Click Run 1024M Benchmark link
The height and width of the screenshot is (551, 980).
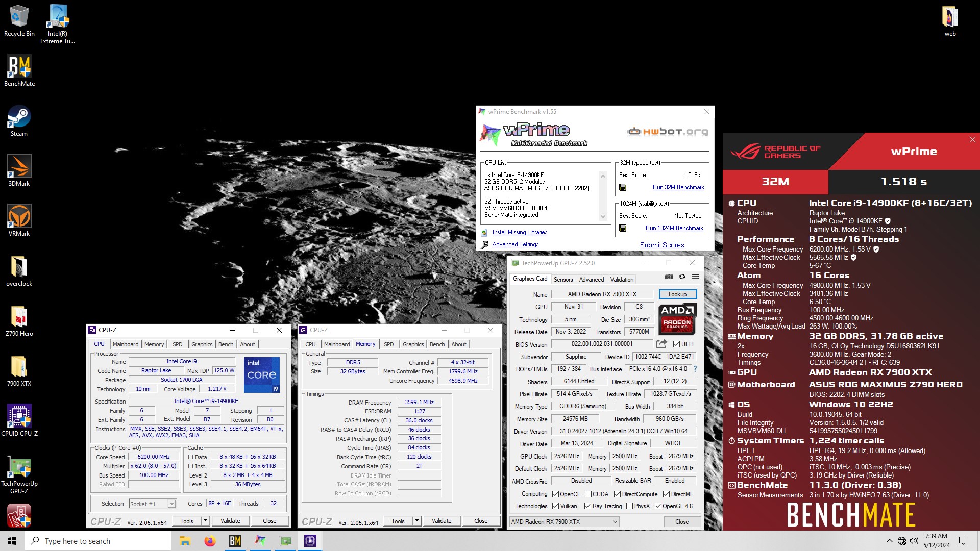(674, 228)
